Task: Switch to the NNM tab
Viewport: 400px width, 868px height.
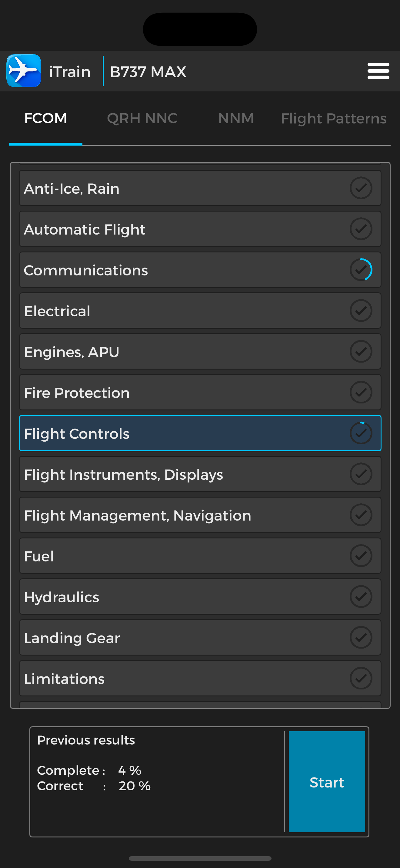Action: coord(236,118)
